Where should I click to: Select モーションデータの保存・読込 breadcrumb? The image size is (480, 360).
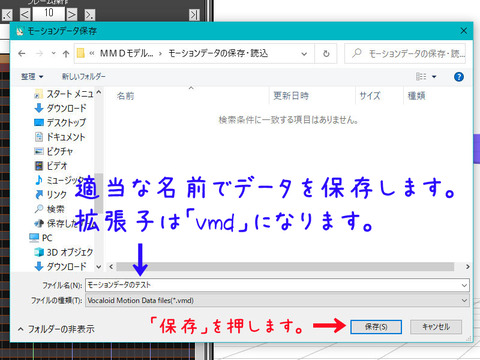click(x=218, y=53)
